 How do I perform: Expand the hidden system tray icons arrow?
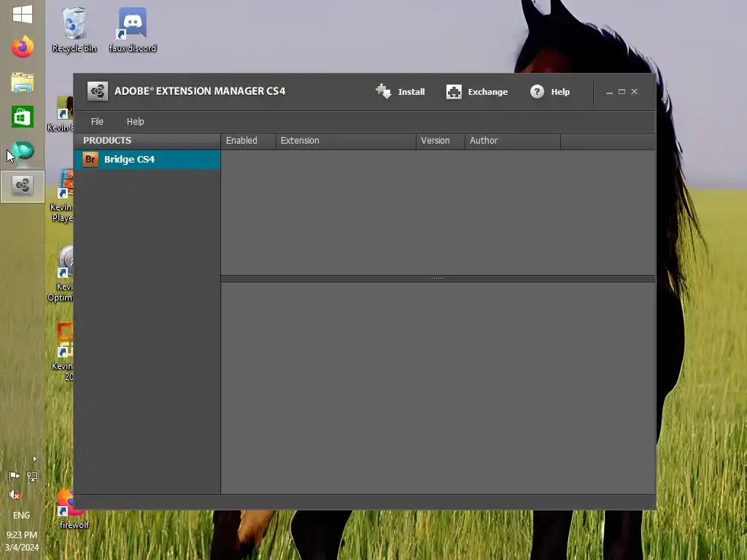[34, 459]
